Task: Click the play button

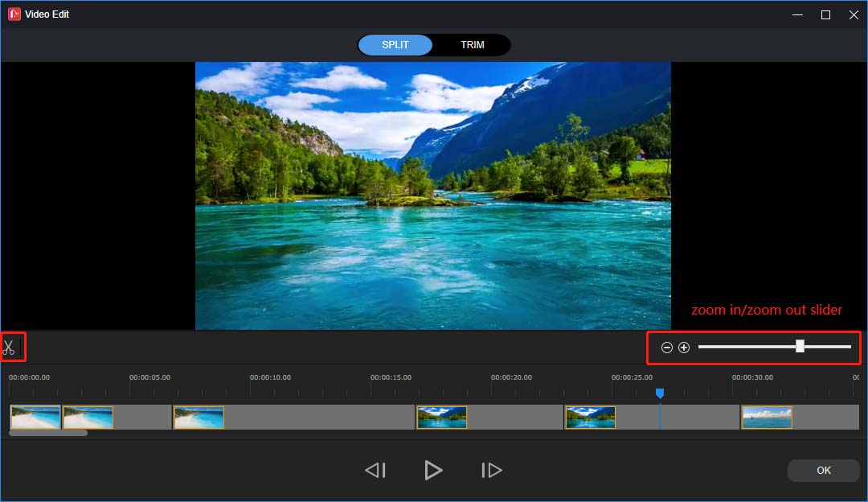Action: (433, 470)
